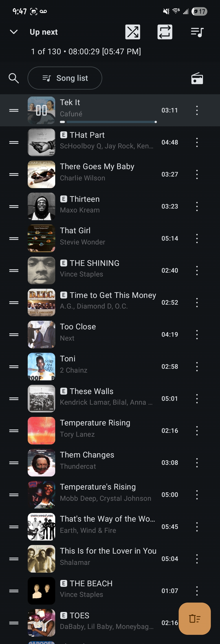The image size is (220, 644).
Task: Toggle shuffle mode on
Action: pos(132,32)
